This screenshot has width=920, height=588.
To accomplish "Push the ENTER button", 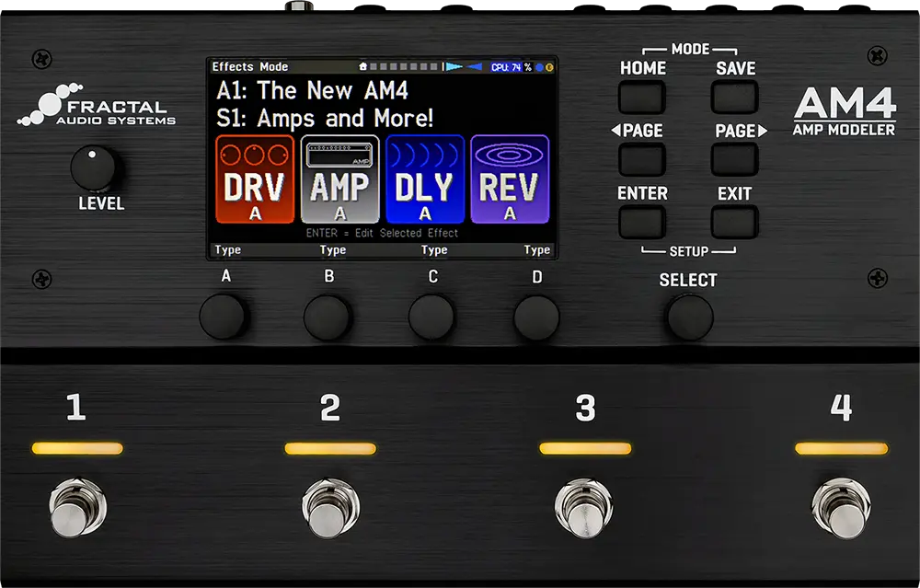I will click(642, 222).
